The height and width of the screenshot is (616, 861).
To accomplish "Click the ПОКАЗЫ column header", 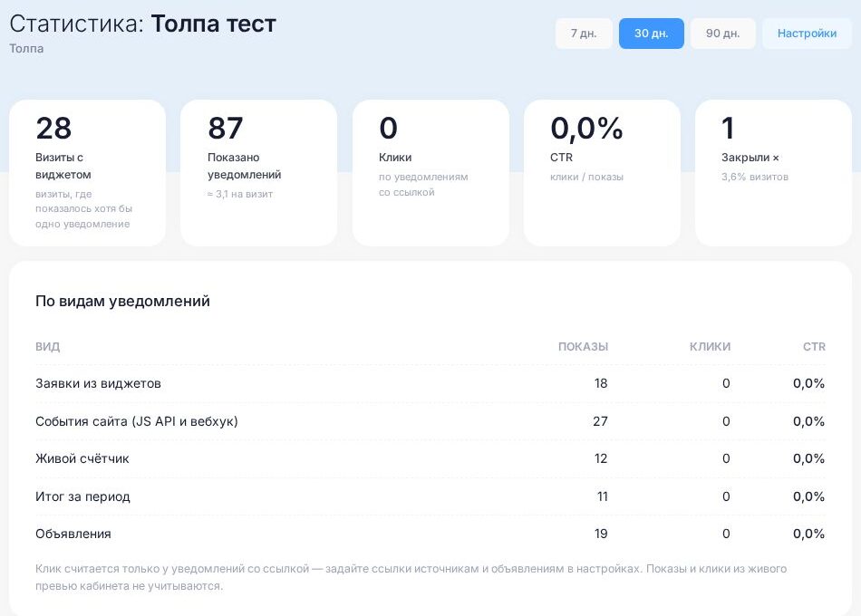I will (583, 346).
